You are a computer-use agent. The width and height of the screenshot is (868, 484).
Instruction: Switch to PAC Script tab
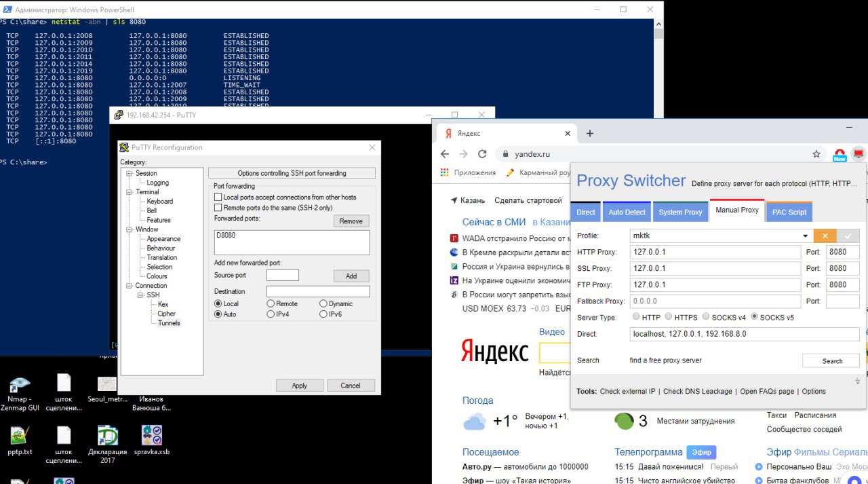pyautogui.click(x=789, y=212)
